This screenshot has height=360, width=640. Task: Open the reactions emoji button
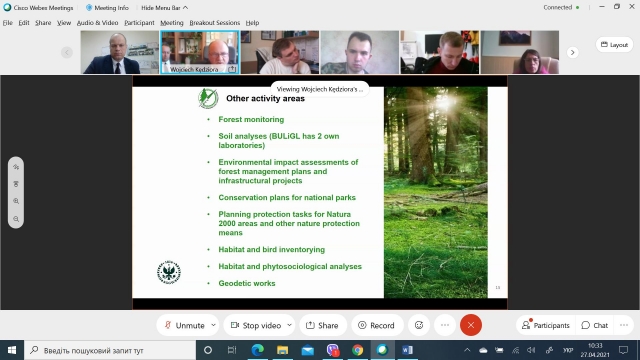[419, 325]
